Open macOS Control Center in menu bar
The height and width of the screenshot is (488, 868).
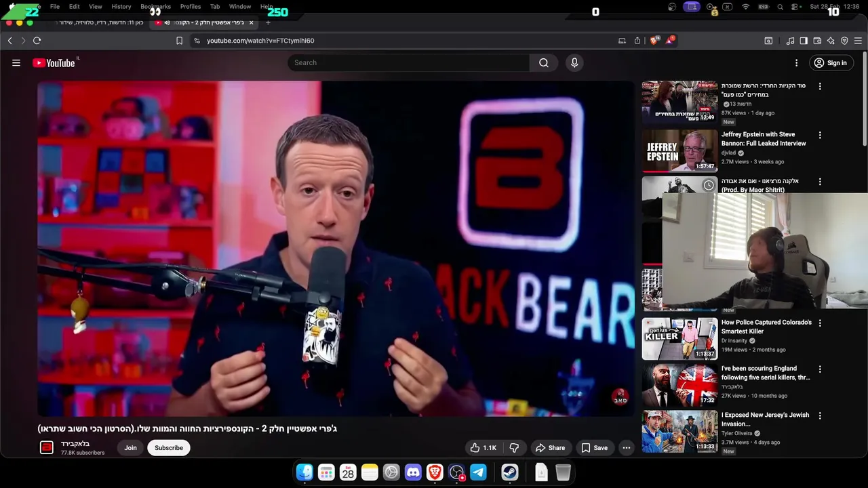click(794, 7)
